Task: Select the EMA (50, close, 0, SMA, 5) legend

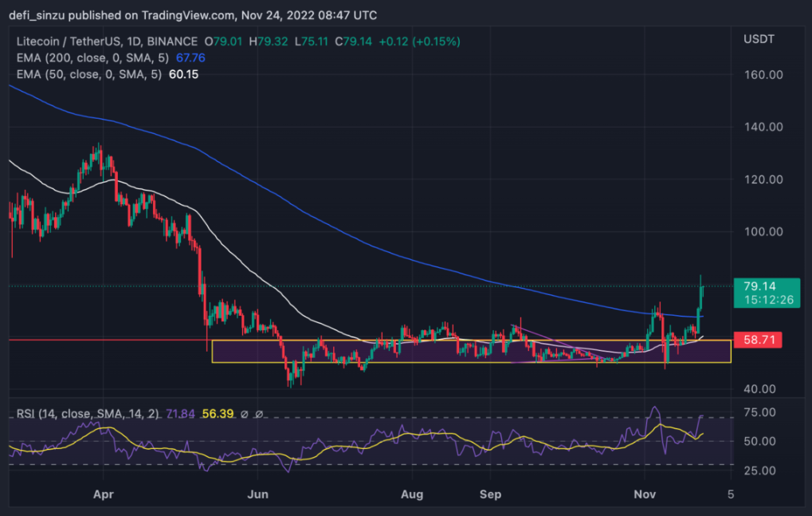Action: [x=89, y=75]
